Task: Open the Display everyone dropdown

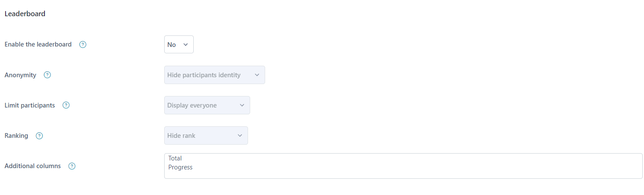Action: pos(207,105)
